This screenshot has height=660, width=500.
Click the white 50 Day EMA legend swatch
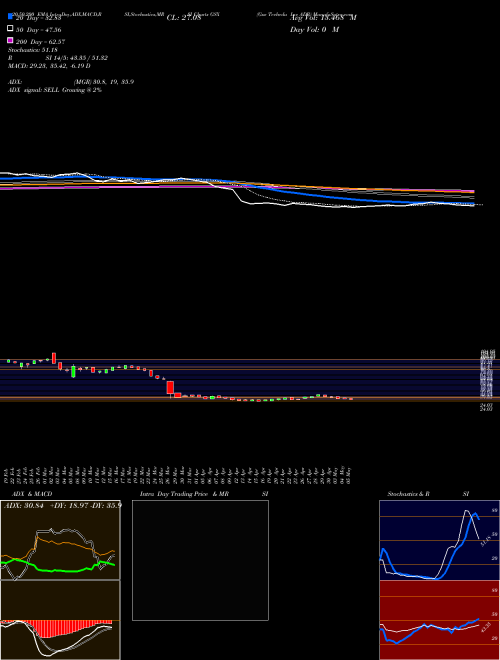(x=10, y=28)
